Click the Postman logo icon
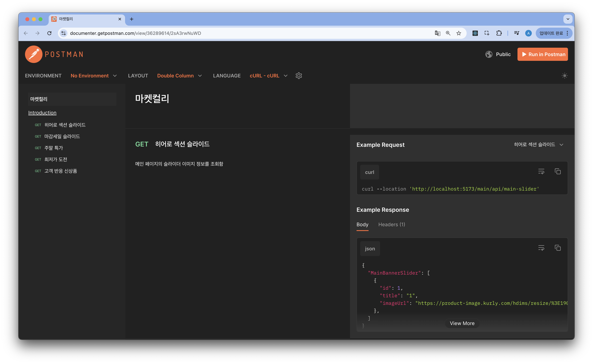593x364 pixels. (x=33, y=54)
